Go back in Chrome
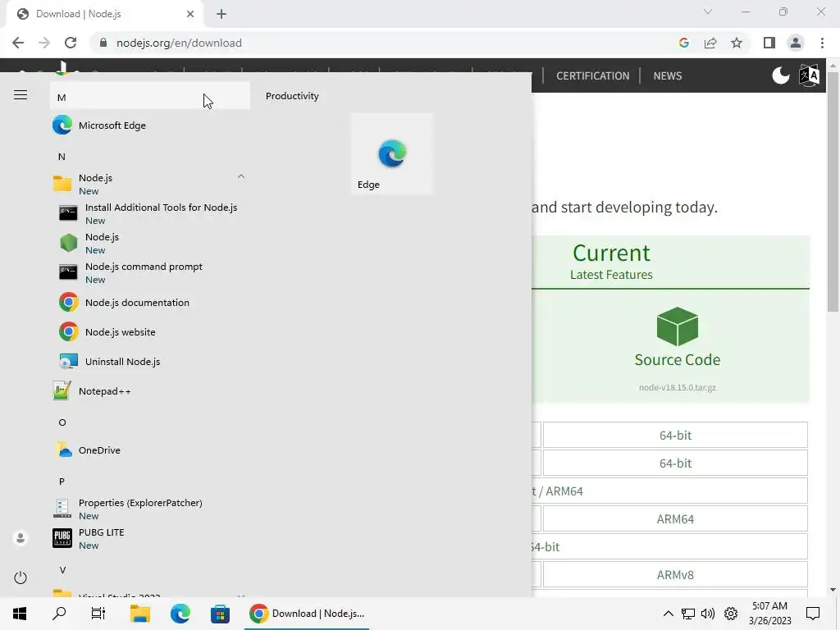 [x=18, y=43]
